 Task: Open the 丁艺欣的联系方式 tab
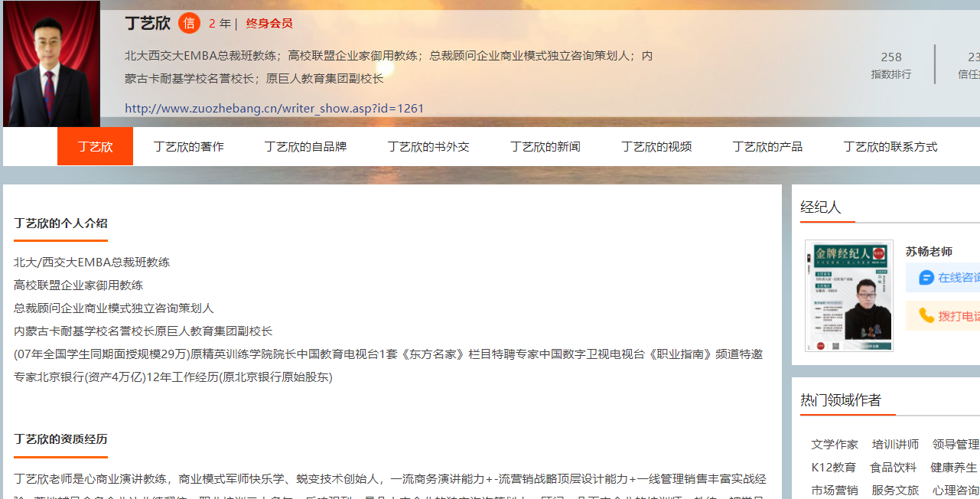click(890, 146)
